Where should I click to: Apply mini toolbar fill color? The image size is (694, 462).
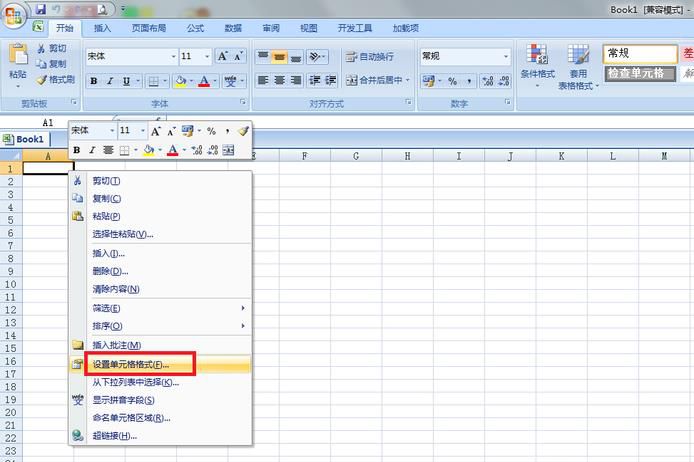(x=149, y=150)
